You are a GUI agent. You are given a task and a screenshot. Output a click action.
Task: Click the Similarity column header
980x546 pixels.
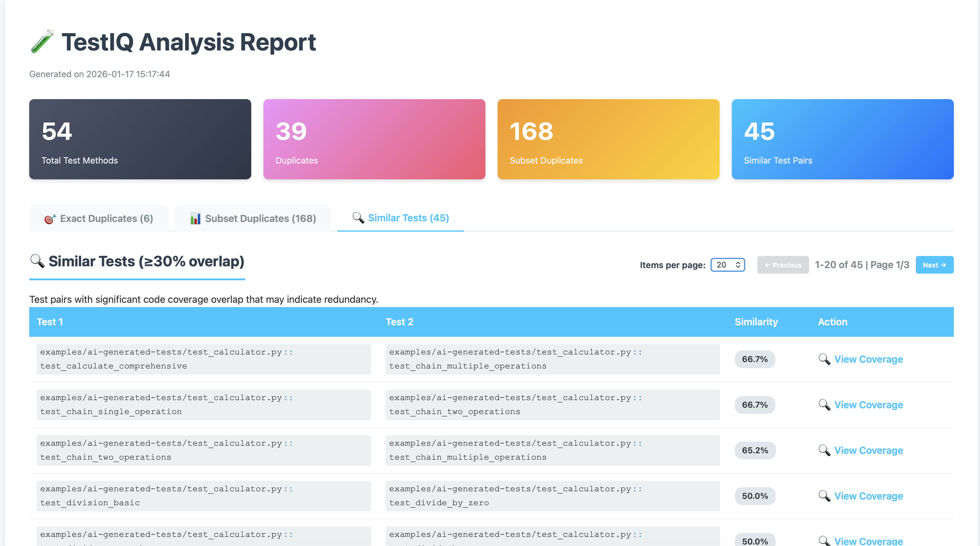point(756,322)
